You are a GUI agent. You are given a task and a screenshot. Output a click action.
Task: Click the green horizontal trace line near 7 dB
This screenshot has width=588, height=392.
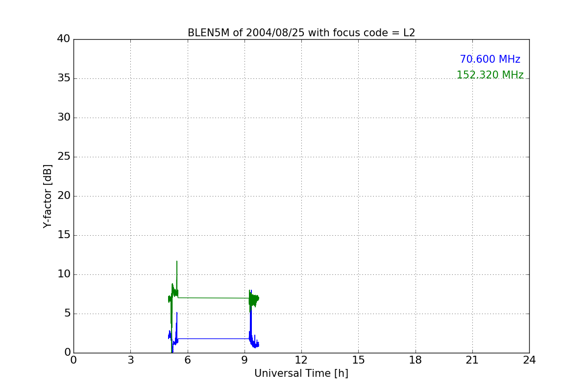(x=213, y=297)
